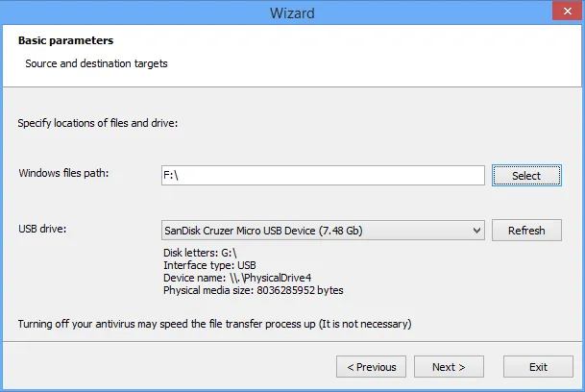Image resolution: width=585 pixels, height=392 pixels.
Task: Click the Refresh button beside USB drive
Action: [526, 231]
